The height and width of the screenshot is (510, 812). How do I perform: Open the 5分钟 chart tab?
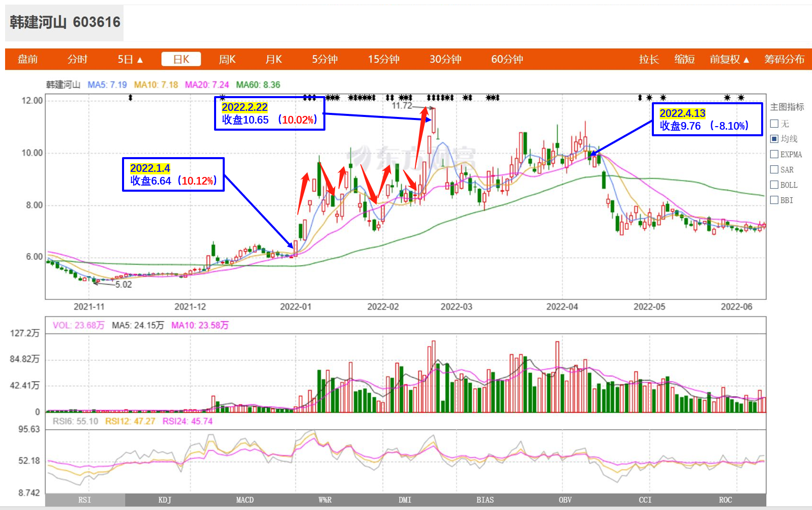click(325, 59)
